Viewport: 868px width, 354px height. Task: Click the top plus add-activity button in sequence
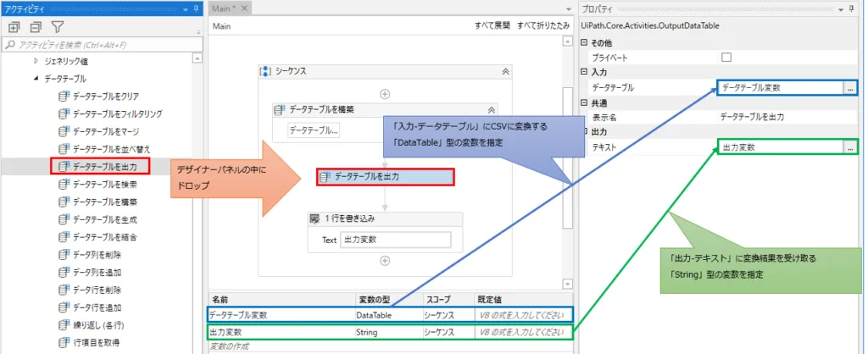click(x=385, y=94)
